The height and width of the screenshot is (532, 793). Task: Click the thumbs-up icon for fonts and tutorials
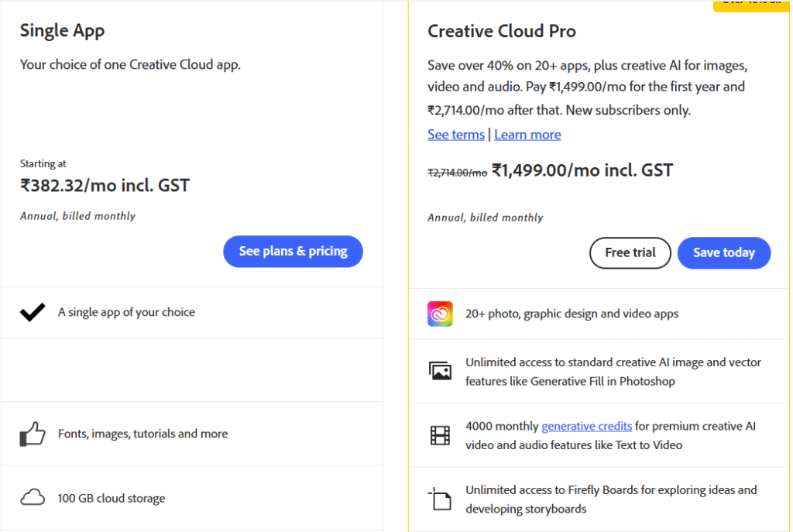[33, 434]
